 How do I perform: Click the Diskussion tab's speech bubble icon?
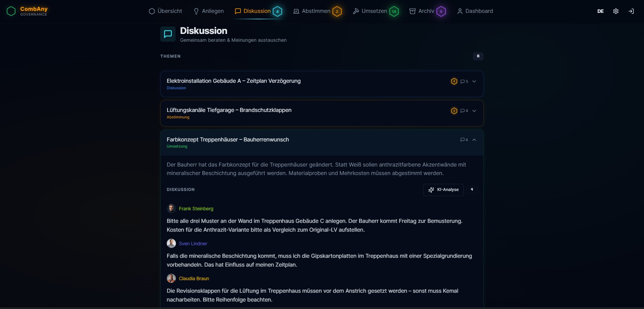[x=238, y=11]
